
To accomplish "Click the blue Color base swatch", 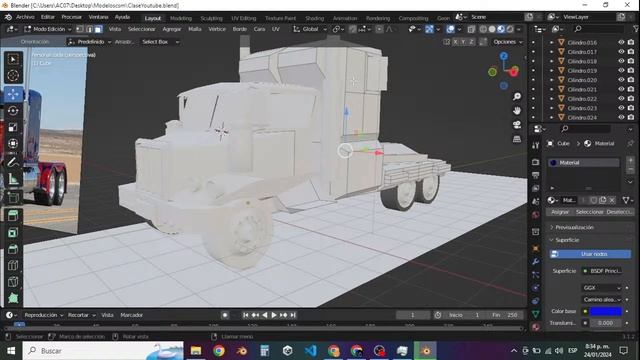I will [606, 311].
